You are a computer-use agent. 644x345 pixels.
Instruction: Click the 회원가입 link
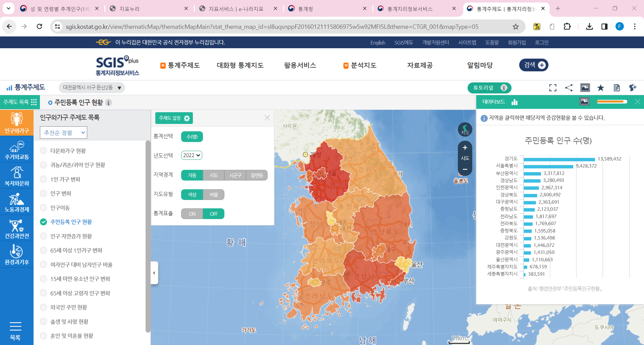[517, 43]
